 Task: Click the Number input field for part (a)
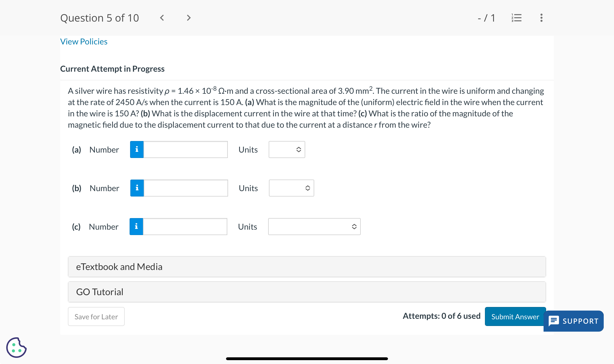pos(186,150)
